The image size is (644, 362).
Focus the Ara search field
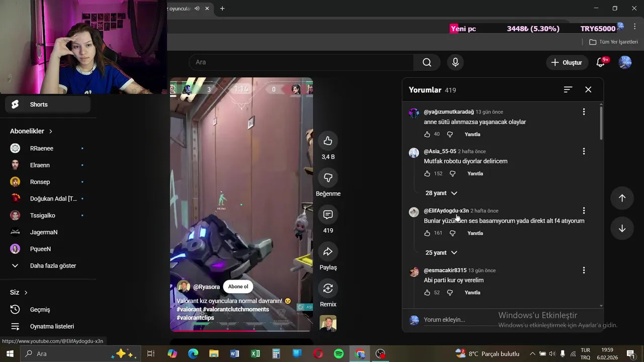[x=301, y=62]
